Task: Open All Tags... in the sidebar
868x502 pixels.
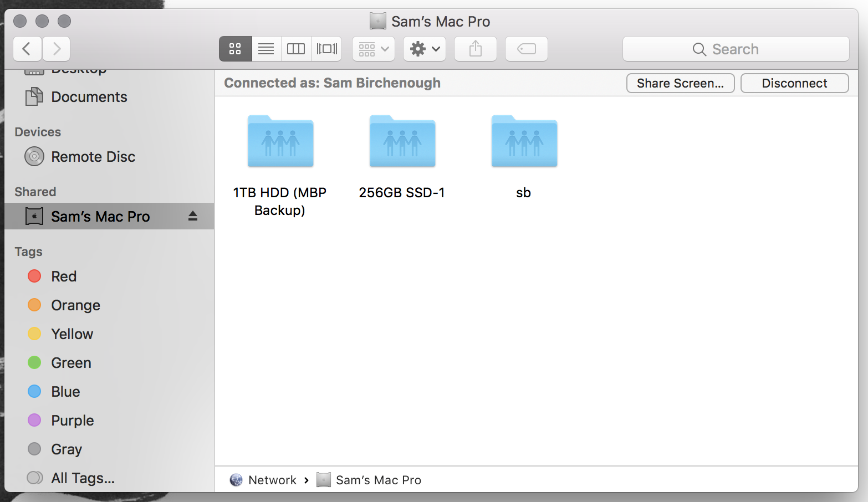Action: click(x=109, y=478)
